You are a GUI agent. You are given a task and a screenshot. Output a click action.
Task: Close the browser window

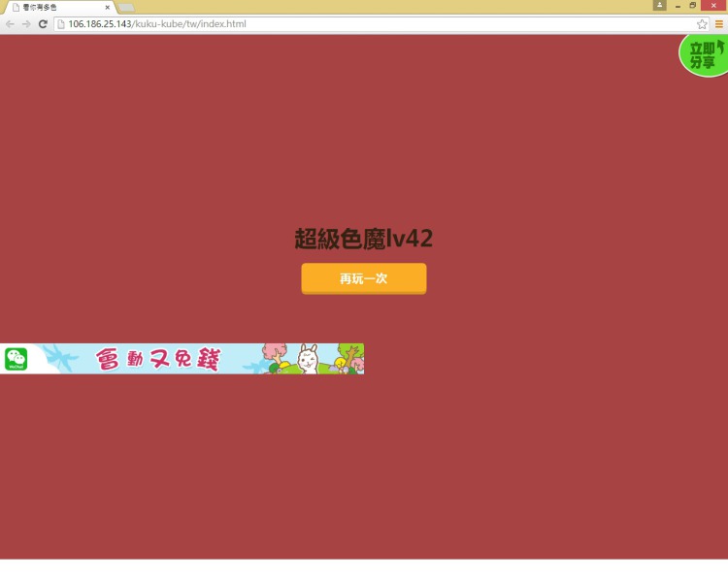click(713, 6)
